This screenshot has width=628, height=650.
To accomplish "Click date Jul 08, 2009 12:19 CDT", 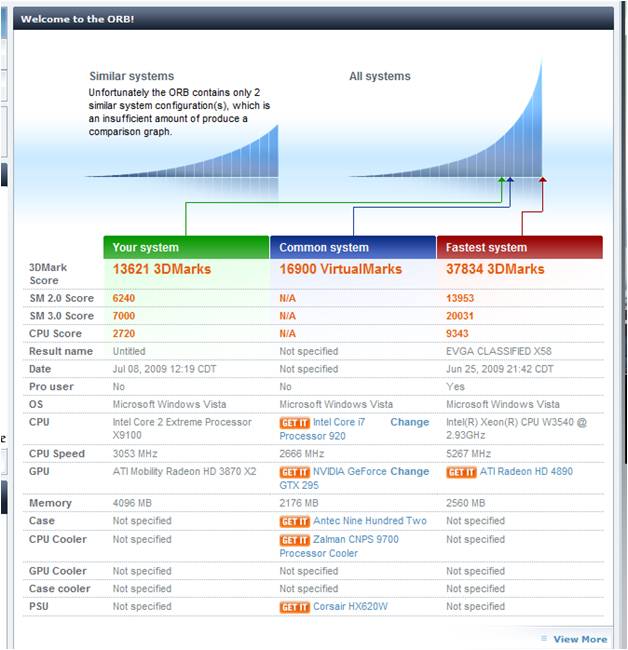I will (x=164, y=369).
